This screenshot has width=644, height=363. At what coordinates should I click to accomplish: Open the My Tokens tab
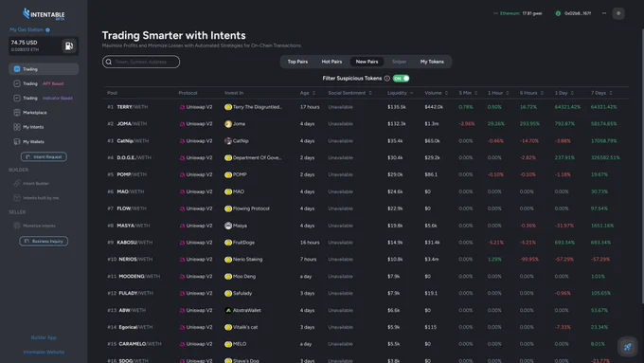(432, 62)
